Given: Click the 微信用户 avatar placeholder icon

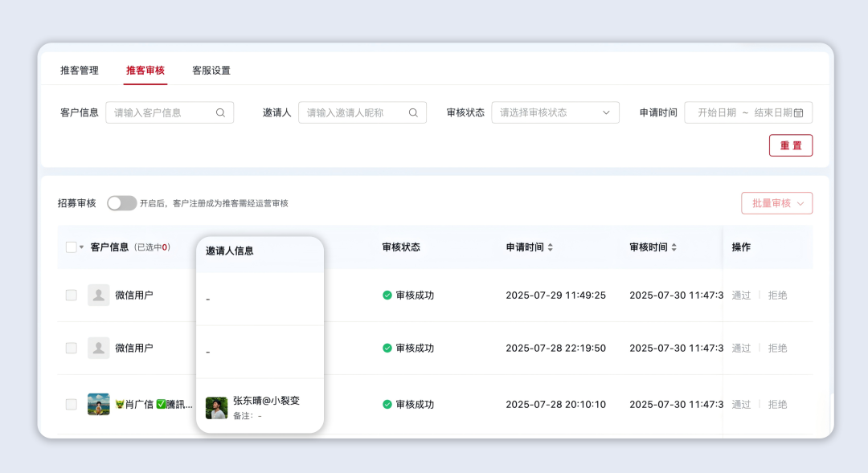Looking at the screenshot, I should pos(98,295).
